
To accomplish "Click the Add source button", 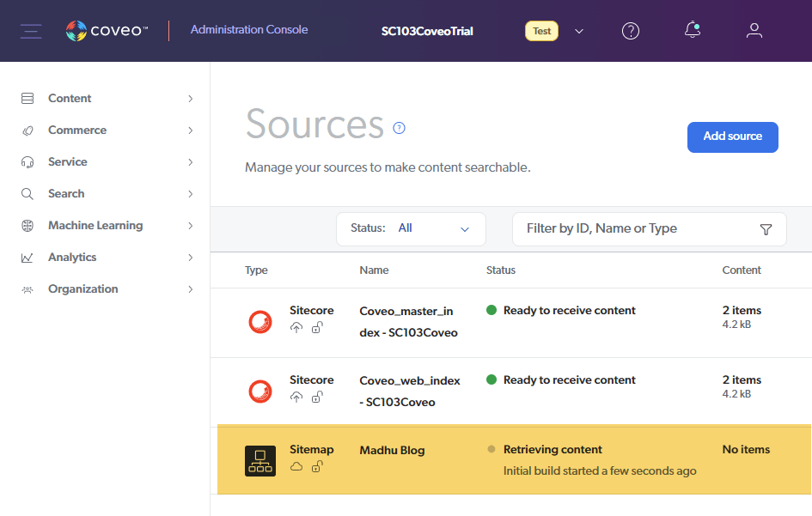I will pyautogui.click(x=732, y=137).
